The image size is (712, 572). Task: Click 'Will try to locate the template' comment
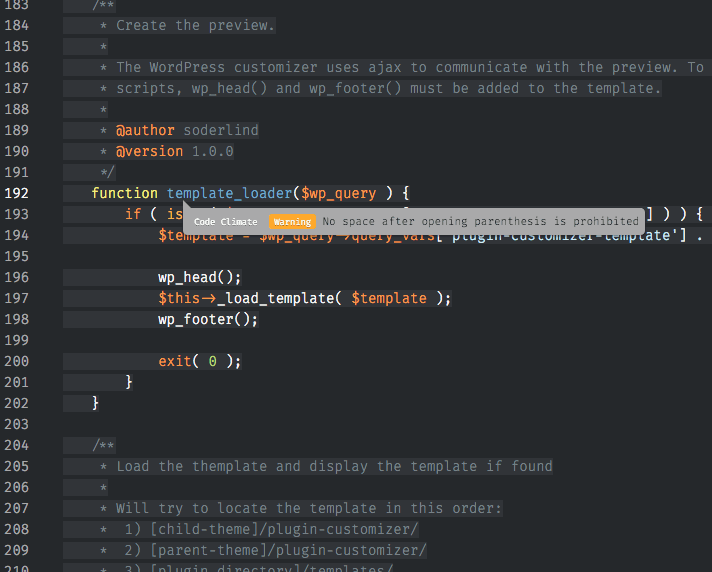point(309,508)
